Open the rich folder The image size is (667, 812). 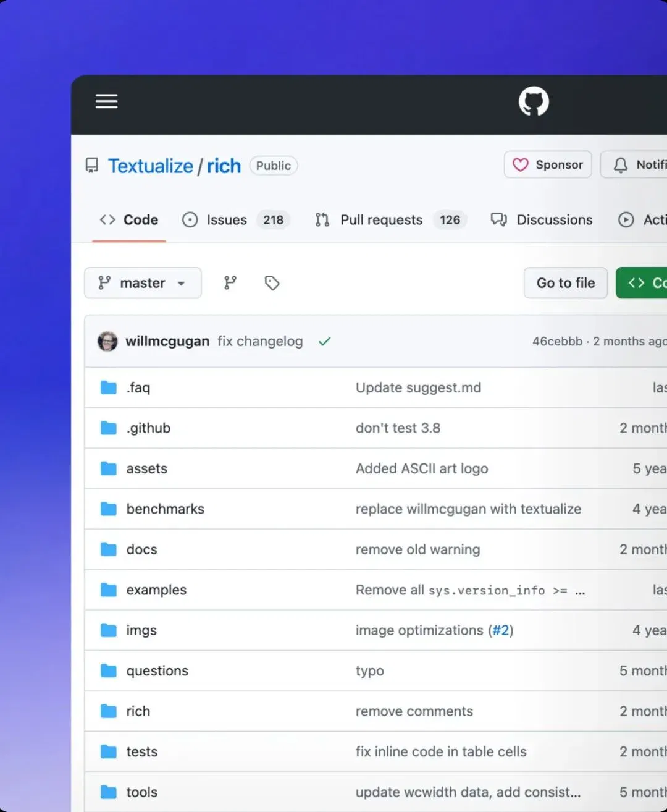coord(138,711)
